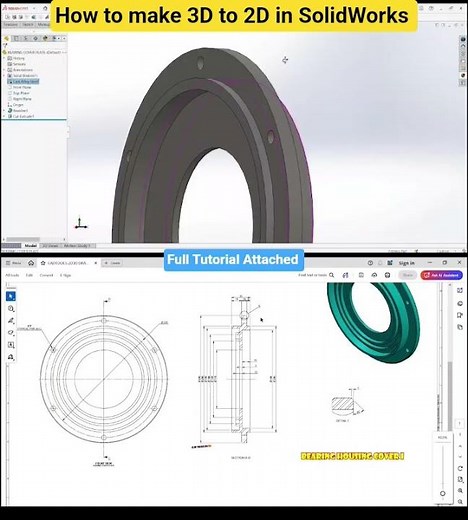Viewport: 468px width, 520px height.
Task: Open the Convert option in Acrobat
Action: (46, 275)
